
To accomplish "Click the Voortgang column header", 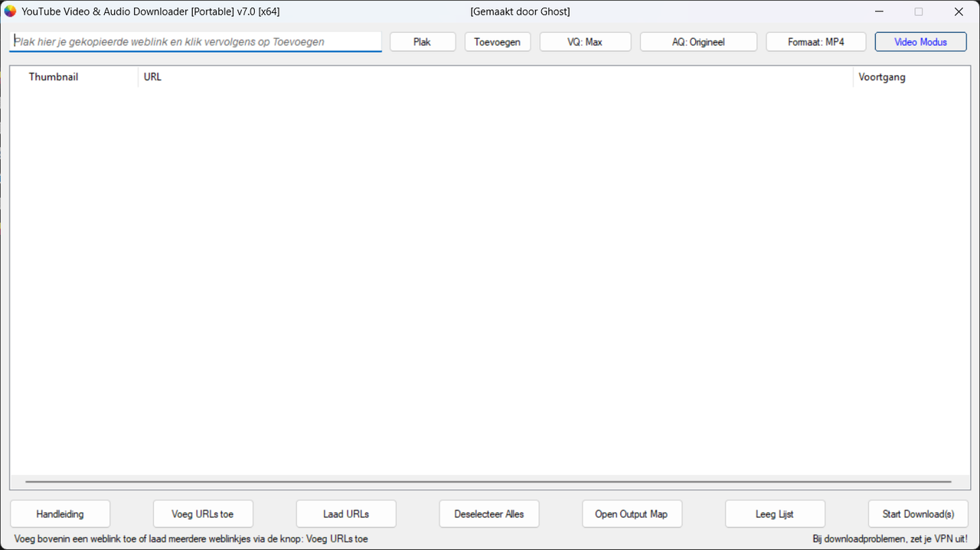I will pyautogui.click(x=911, y=77).
